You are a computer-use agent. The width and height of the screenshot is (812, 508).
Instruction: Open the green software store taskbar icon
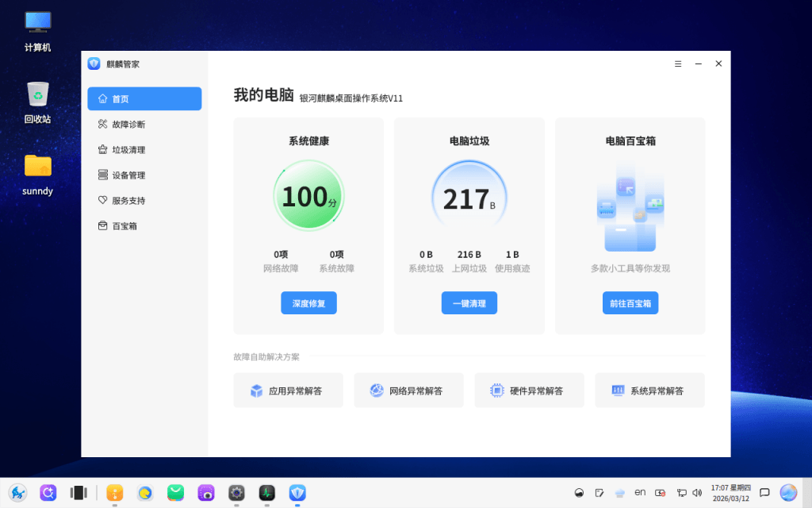pyautogui.click(x=175, y=492)
